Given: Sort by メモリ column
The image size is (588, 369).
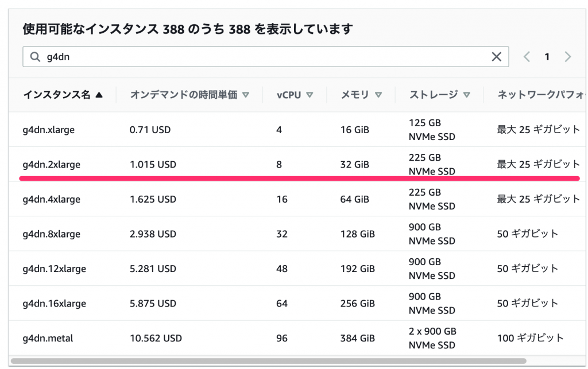Looking at the screenshot, I should (x=361, y=95).
